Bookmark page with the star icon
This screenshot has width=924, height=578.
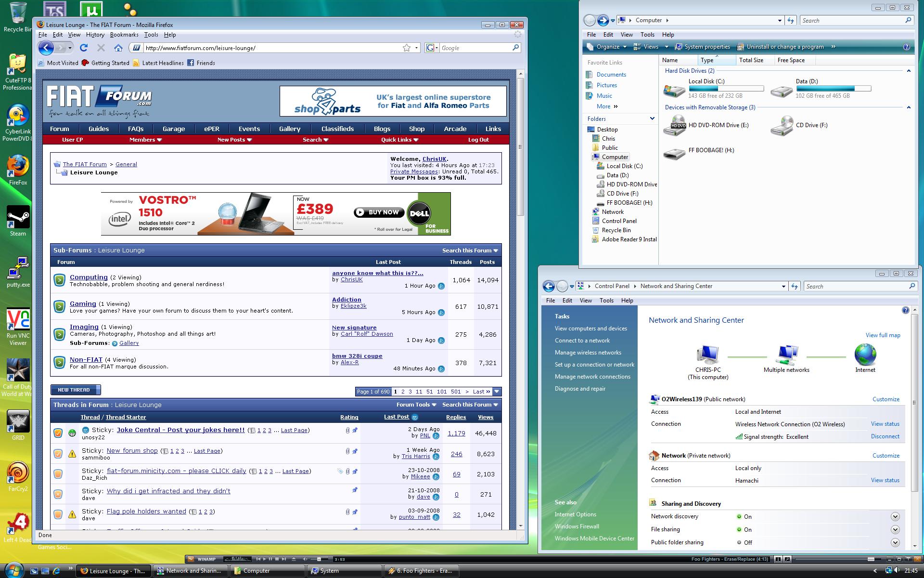pyautogui.click(x=407, y=48)
